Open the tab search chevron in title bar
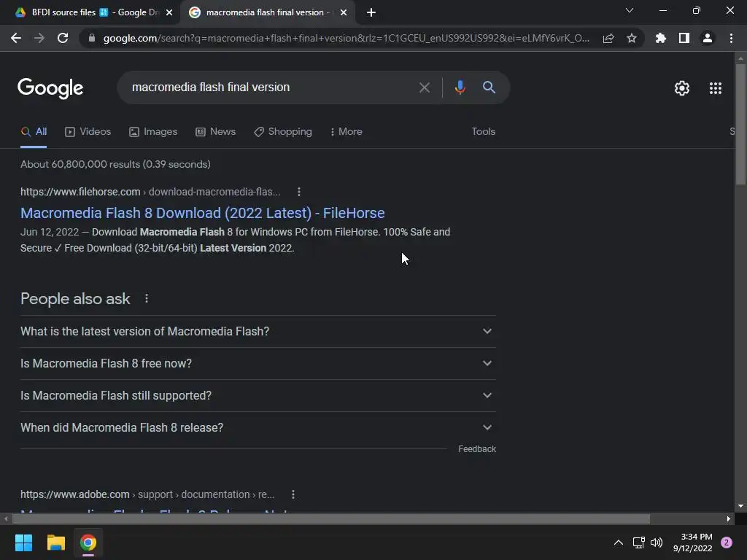747x560 pixels. pos(630,10)
